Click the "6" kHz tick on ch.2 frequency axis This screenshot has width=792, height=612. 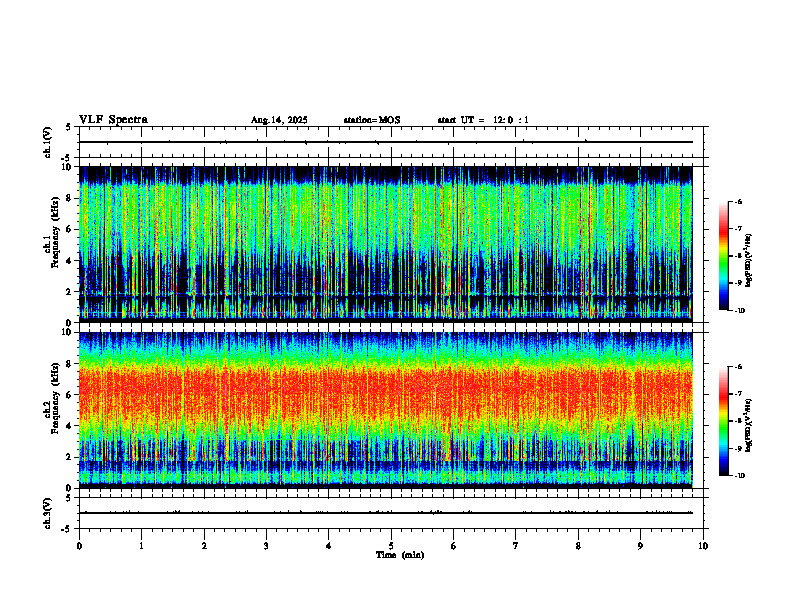(x=68, y=395)
